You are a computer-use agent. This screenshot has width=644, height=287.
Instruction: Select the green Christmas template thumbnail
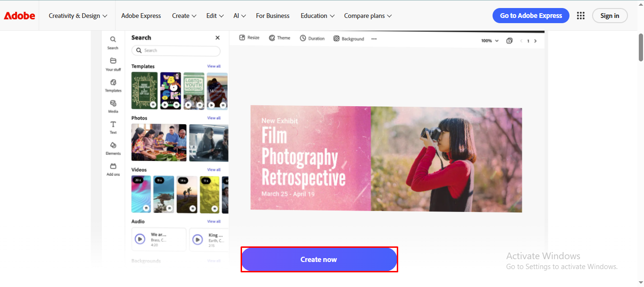coord(144,91)
